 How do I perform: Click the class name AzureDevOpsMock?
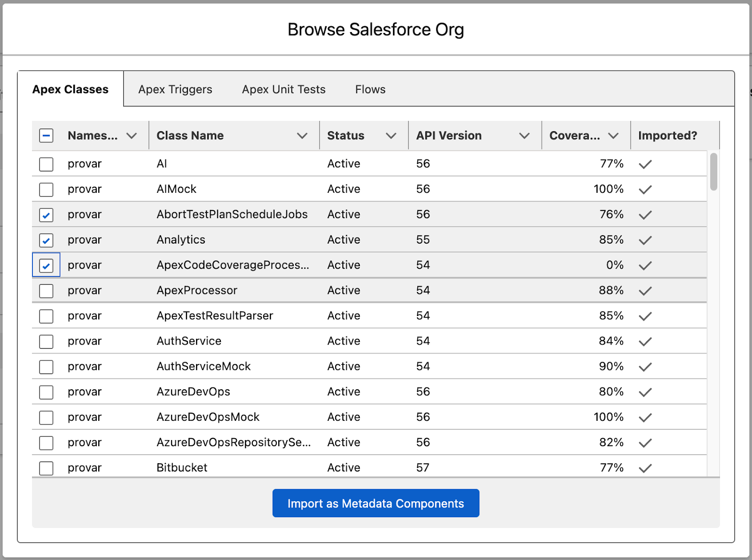coord(208,417)
